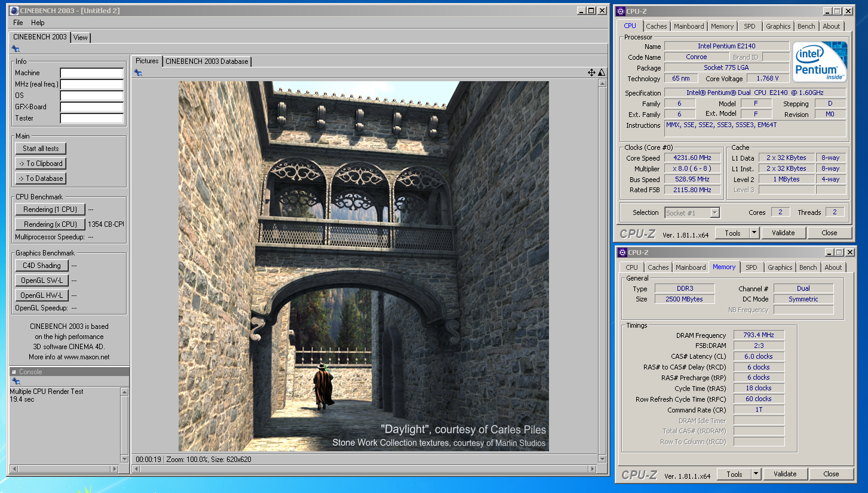The image size is (868, 493).
Task: Click Close button in upper CPU-Z window
Action: (x=829, y=233)
